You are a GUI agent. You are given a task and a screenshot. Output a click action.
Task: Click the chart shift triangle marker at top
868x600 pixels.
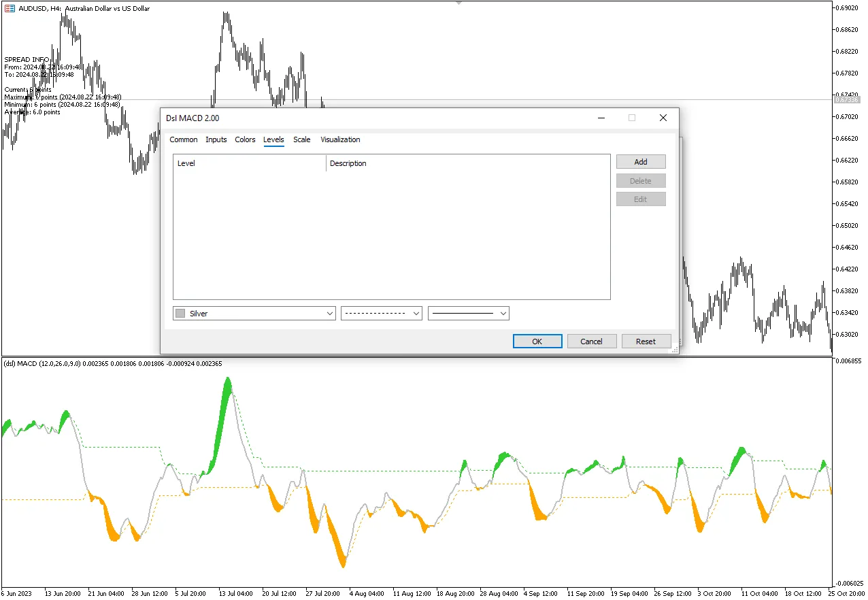pyautogui.click(x=459, y=3)
